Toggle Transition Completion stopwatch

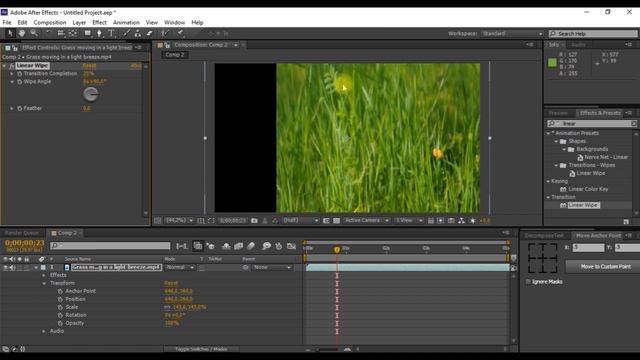coord(19,74)
